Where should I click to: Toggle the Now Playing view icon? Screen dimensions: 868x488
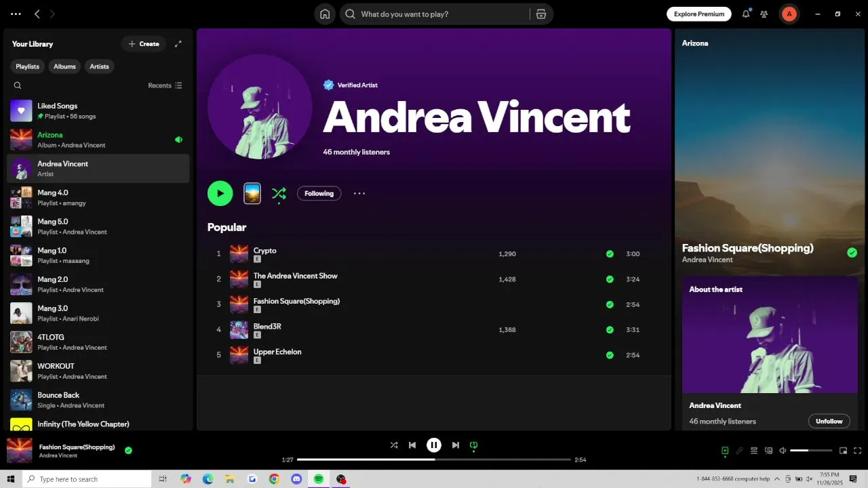pyautogui.click(x=725, y=451)
